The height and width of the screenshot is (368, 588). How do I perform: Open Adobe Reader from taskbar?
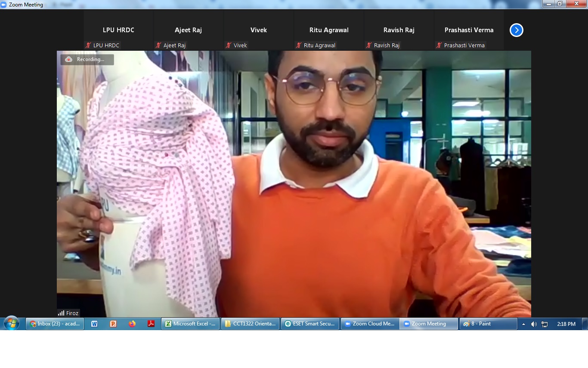[151, 324]
